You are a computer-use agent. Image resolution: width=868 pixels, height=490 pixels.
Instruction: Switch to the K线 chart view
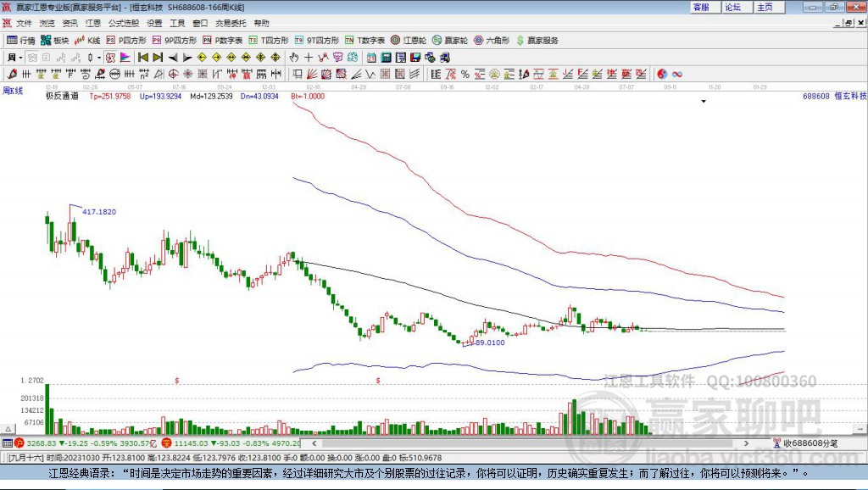[87, 41]
